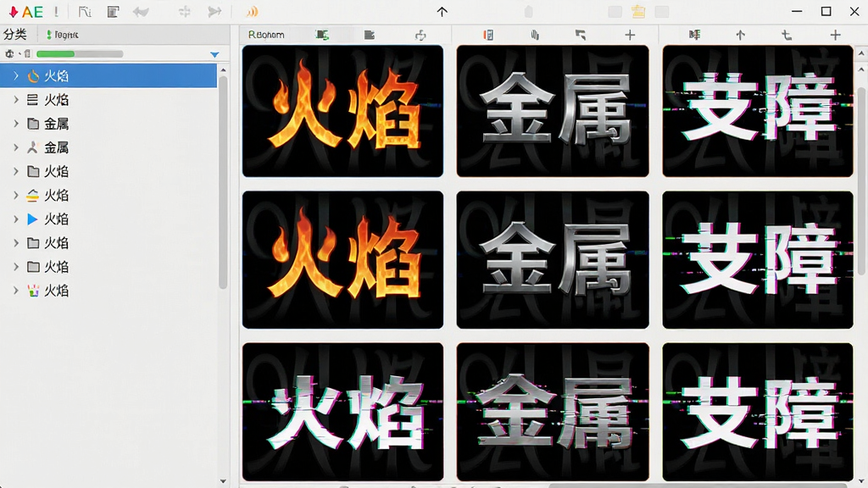Viewport: 868px width, 488px height.
Task: Click the up arrow in the title bar center
Action: tap(442, 12)
